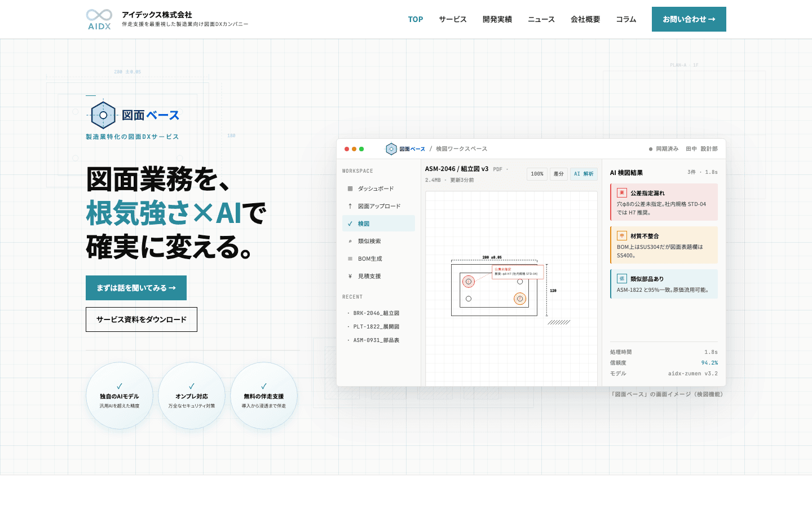Click the 94.2% confidence value

pos(709,363)
